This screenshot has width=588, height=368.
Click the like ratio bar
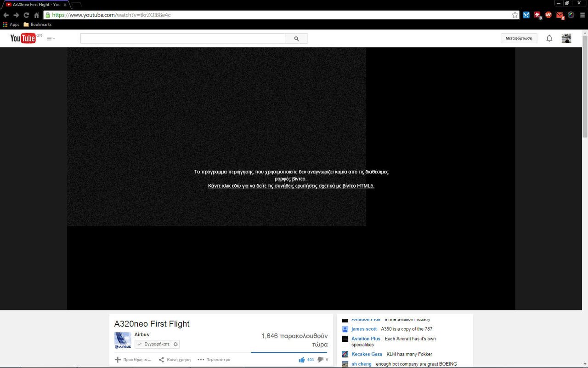(x=289, y=353)
